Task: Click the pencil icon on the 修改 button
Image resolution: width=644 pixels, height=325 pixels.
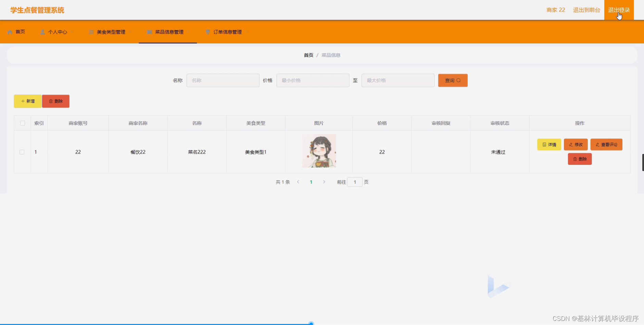Action: coord(570,144)
